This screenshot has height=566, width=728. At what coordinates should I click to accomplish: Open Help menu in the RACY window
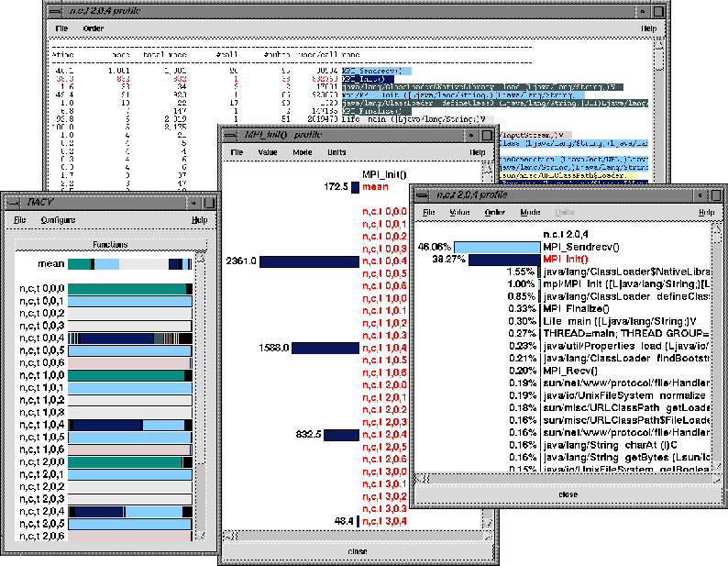(199, 220)
